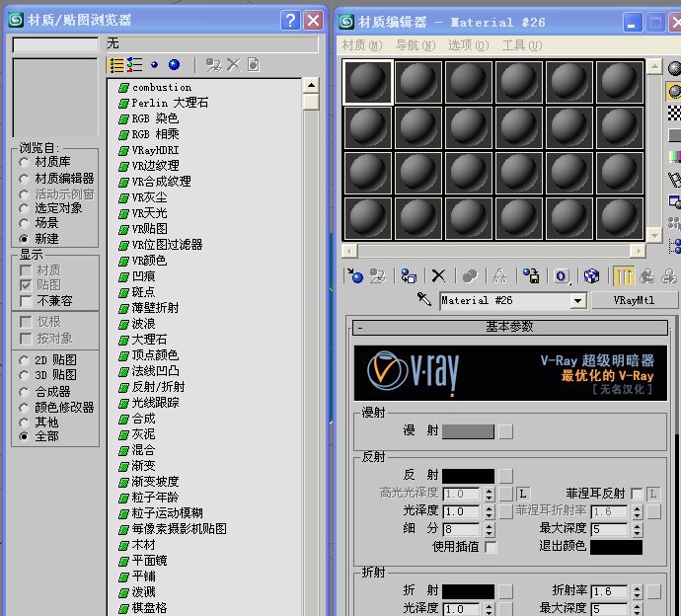
Task: Select 选定对象 radio button
Action: [25, 209]
